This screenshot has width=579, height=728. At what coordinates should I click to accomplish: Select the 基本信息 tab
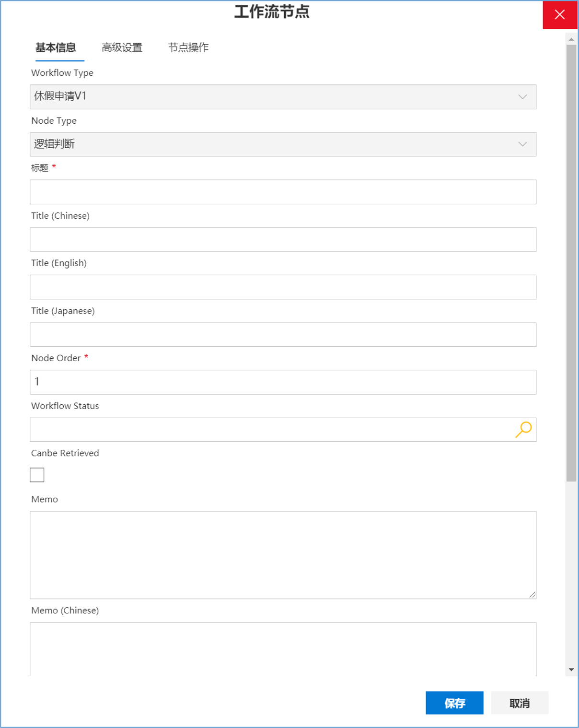click(x=56, y=47)
